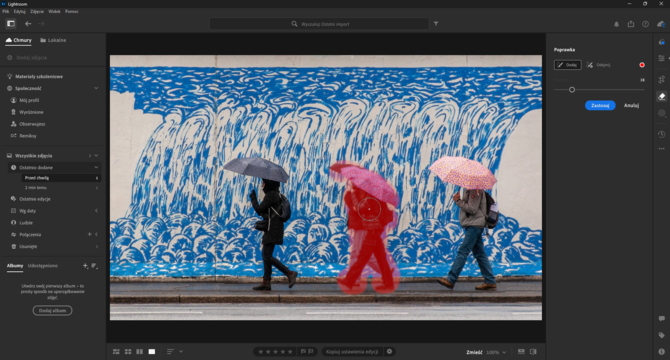This screenshot has height=360, width=670.
Task: Toggle the red overlay color indicator
Action: pyautogui.click(x=642, y=65)
